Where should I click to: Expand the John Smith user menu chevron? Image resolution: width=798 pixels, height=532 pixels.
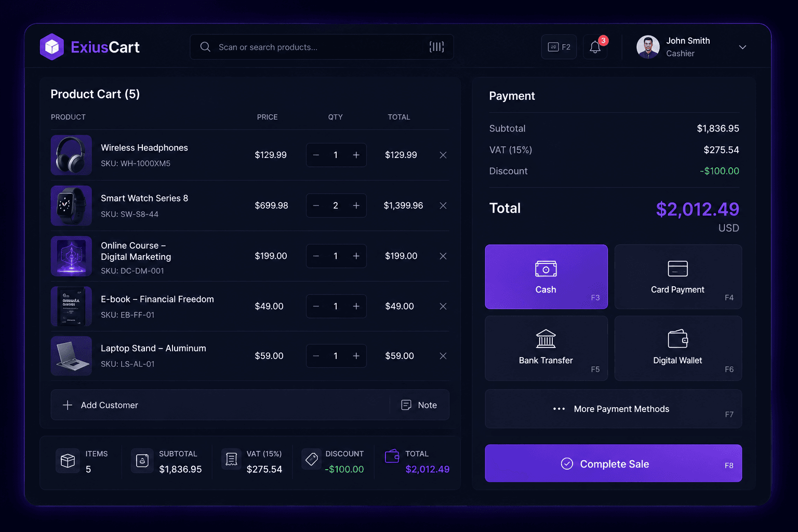742,47
